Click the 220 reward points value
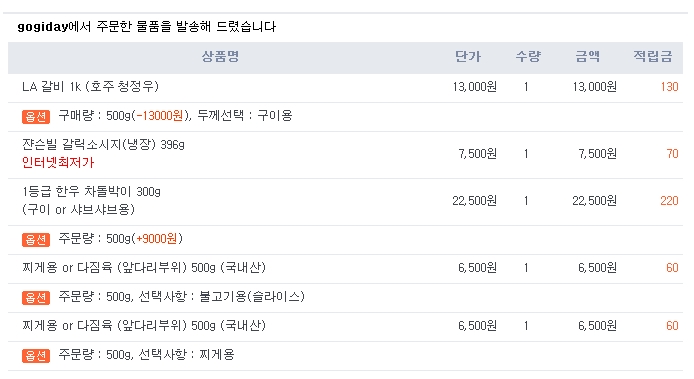The image size is (694, 379). pyautogui.click(x=669, y=201)
